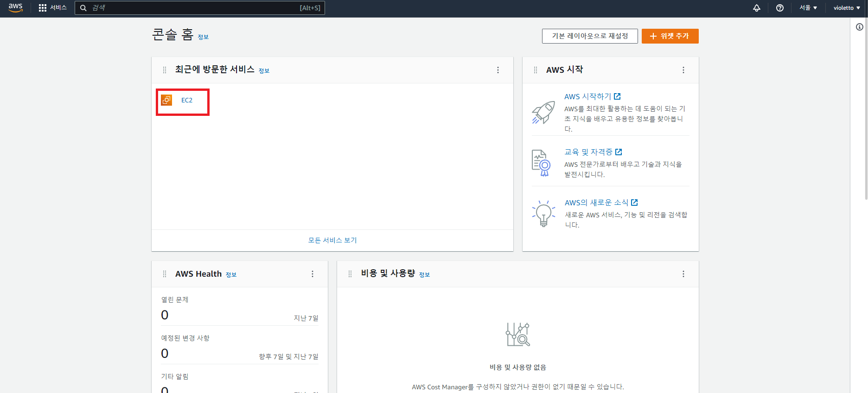Click the 모든 서비스 보기 link
The image size is (868, 393).
(x=332, y=240)
